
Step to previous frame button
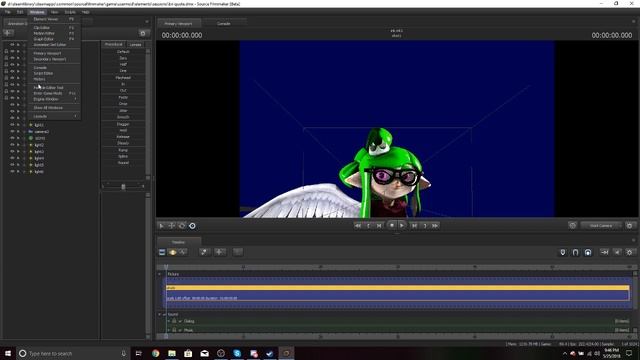click(x=379, y=225)
